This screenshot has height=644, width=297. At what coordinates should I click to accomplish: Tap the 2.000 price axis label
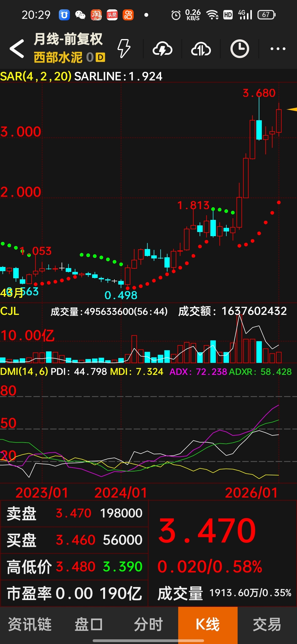(21, 192)
